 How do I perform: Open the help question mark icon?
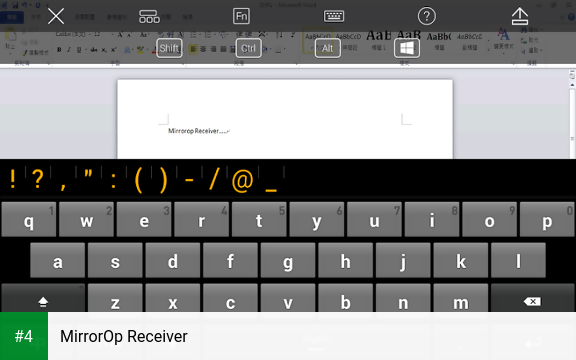(x=426, y=16)
